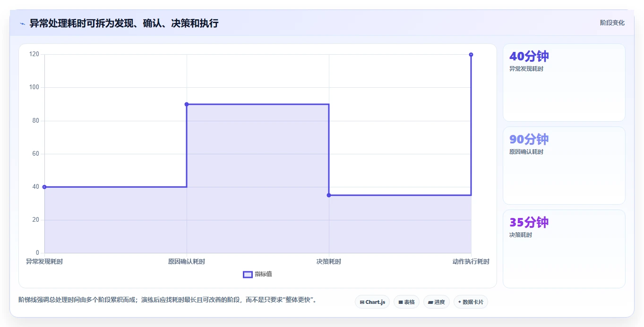Click the 35分钟 card value
The height and width of the screenshot is (327, 644).
tap(529, 223)
